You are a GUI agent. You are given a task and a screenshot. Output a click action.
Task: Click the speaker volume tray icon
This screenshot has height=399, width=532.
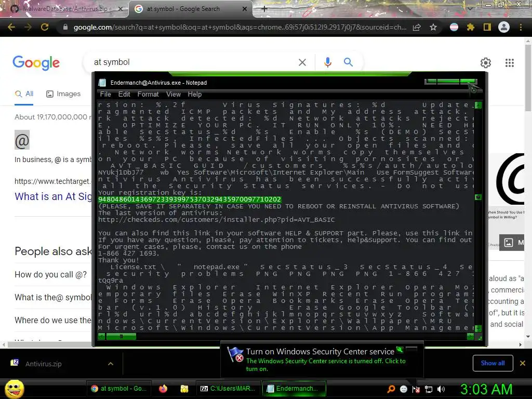coord(441,389)
